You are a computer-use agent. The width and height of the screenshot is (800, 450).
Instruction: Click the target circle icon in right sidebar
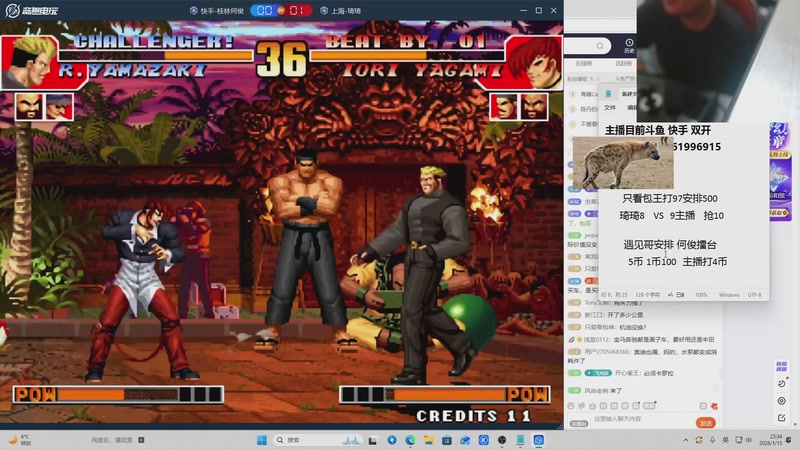pos(782,401)
